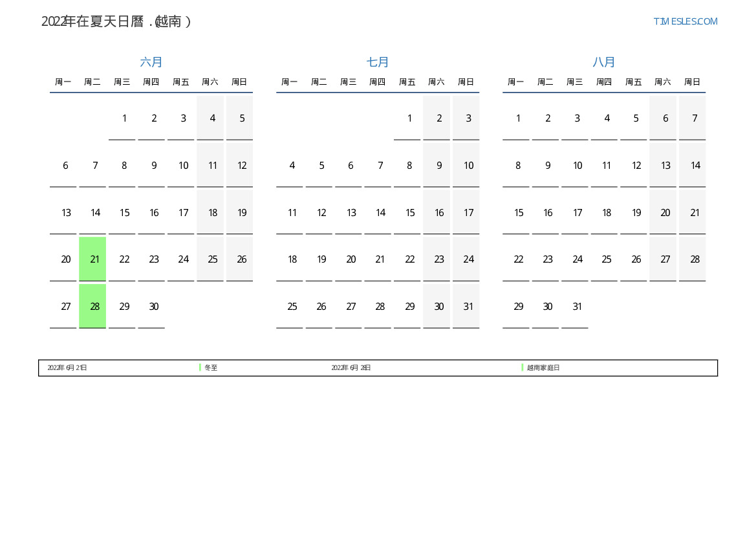
Task: Select August 15 on Monday
Action: [x=516, y=213]
